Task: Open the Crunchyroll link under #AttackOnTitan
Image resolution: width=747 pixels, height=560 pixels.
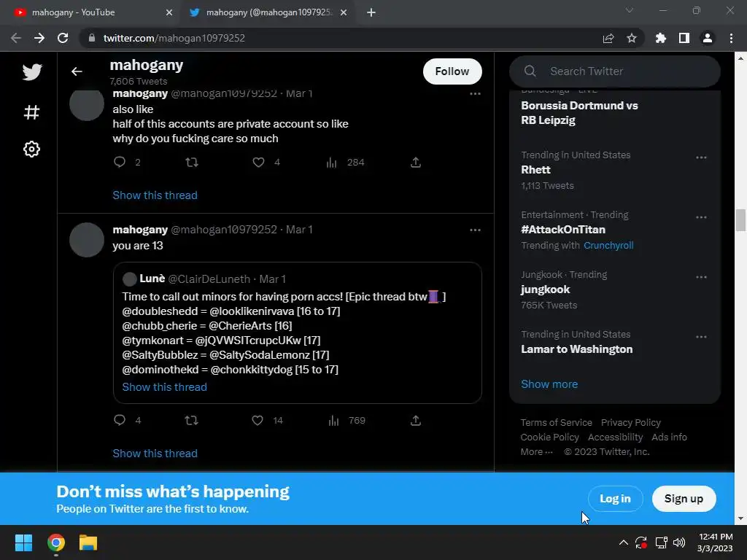Action: tap(608, 246)
